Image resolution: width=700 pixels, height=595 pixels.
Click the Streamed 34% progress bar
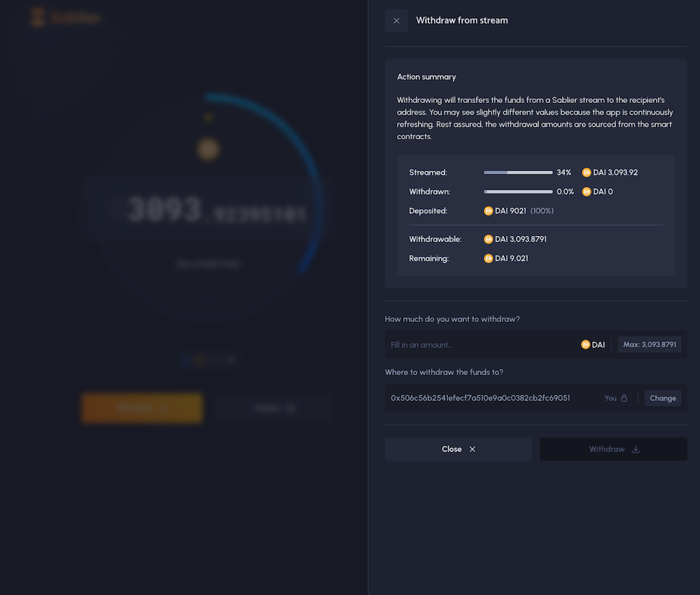pyautogui.click(x=518, y=172)
